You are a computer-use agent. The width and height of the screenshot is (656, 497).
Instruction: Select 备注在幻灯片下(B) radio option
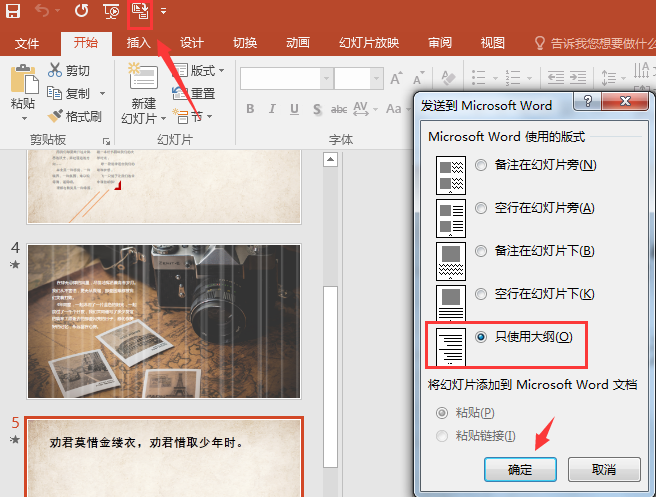point(481,251)
